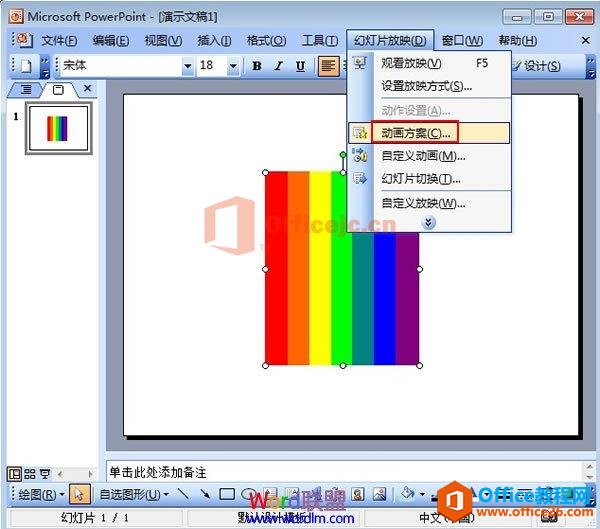Toggle Italic formatting

pyautogui.click(x=279, y=66)
